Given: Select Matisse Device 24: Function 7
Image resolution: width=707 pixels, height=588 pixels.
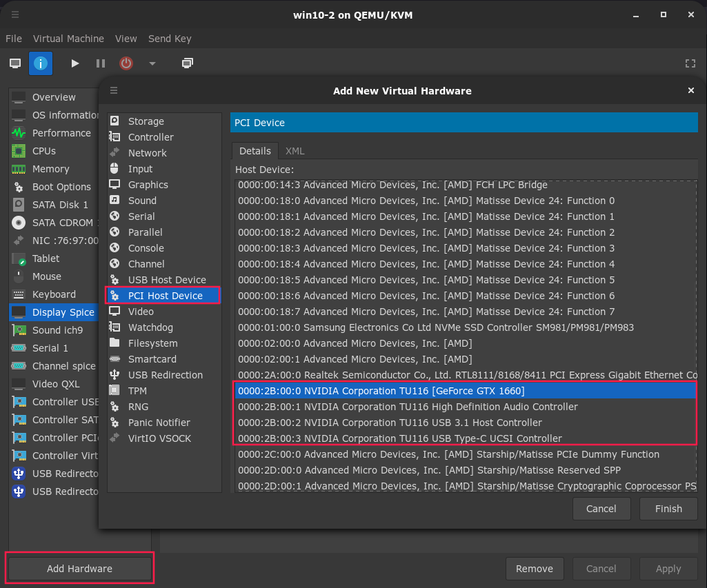Looking at the screenshot, I should [466, 312].
